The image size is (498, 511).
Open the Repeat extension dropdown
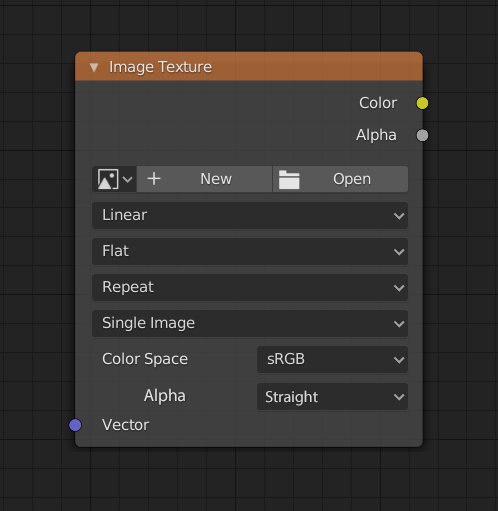coord(250,287)
